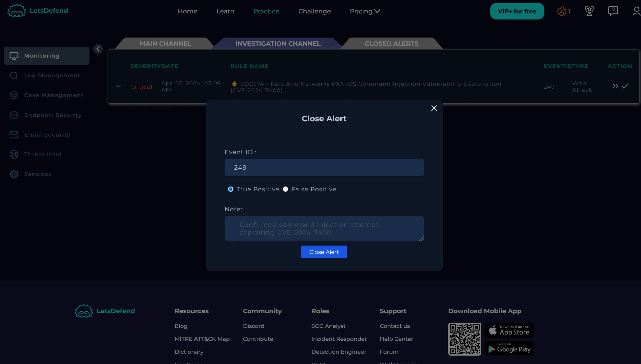The image size is (641, 364).
Task: Select the True Positive radio button
Action: [231, 189]
